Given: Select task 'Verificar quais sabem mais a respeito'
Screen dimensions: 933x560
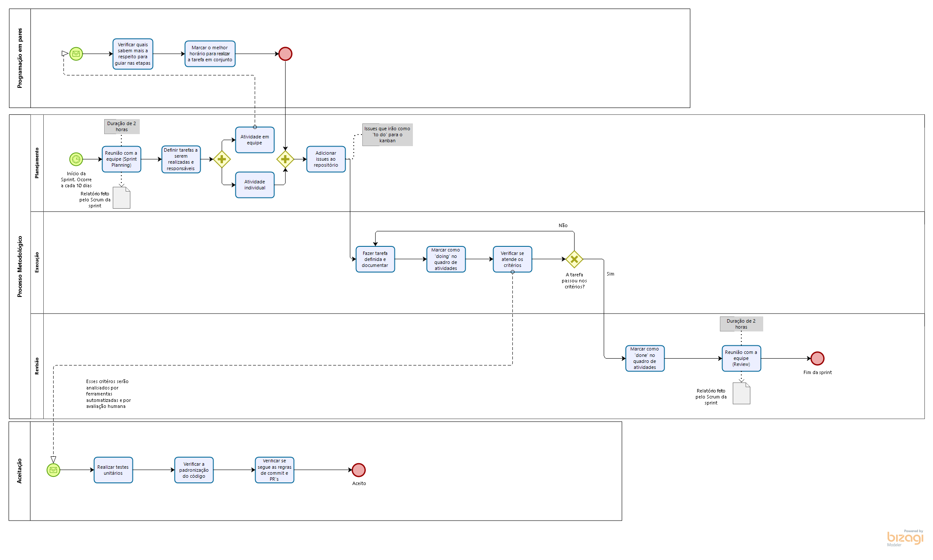Looking at the screenshot, I should pos(133,54).
